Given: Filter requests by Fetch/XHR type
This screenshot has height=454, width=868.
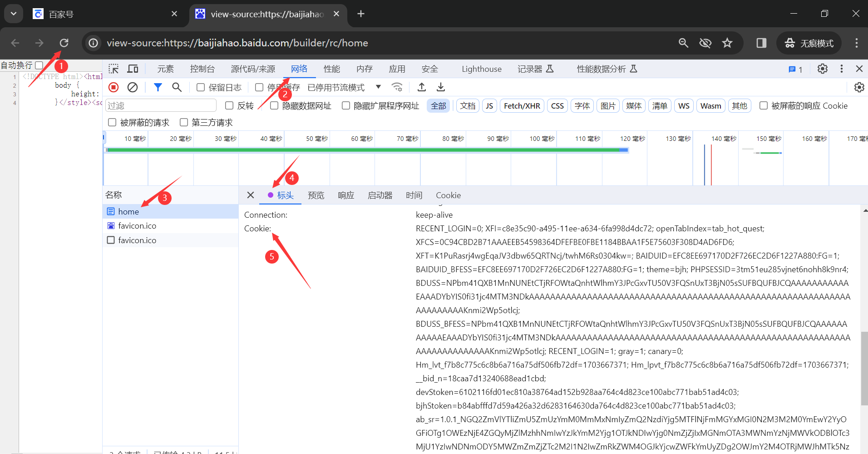Looking at the screenshot, I should [x=522, y=106].
